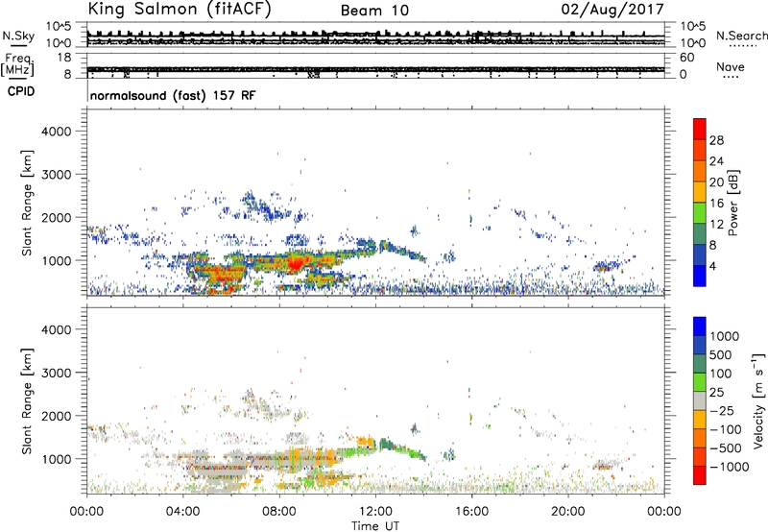The width and height of the screenshot is (768, 532).
Task: Pick the light green 12–16 dB Power segment
Action: [x=700, y=213]
